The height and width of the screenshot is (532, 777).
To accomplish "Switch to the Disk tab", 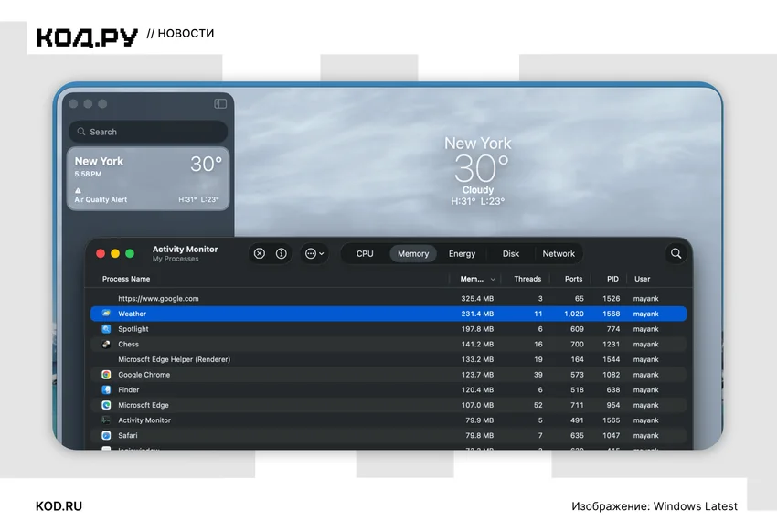I will [510, 253].
